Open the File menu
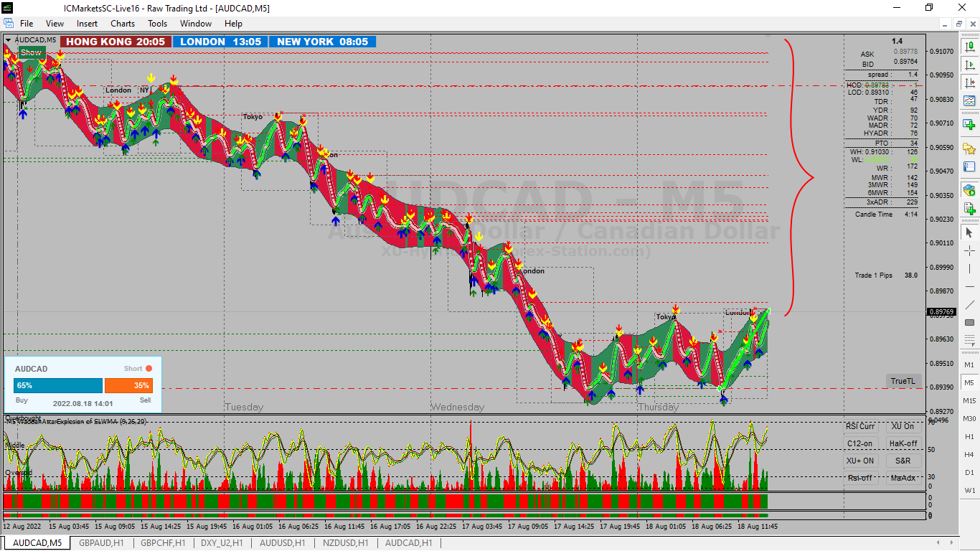The image size is (980, 551). (27, 24)
